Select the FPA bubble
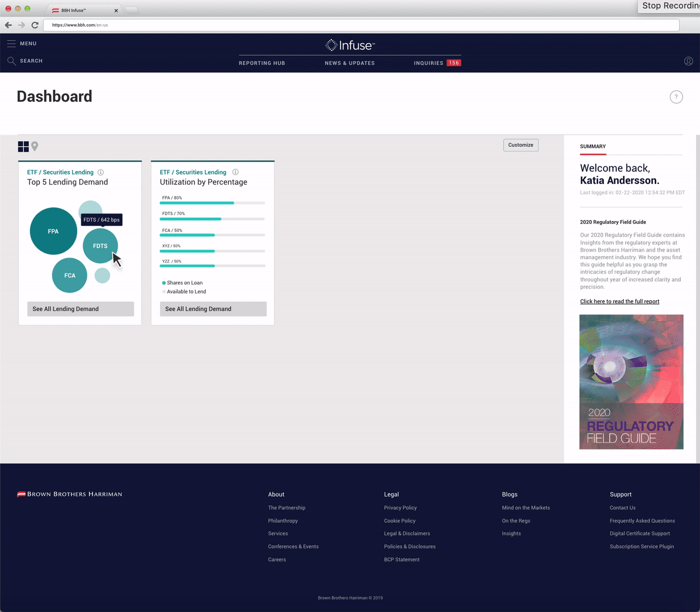Image resolution: width=700 pixels, height=612 pixels. pyautogui.click(x=53, y=231)
